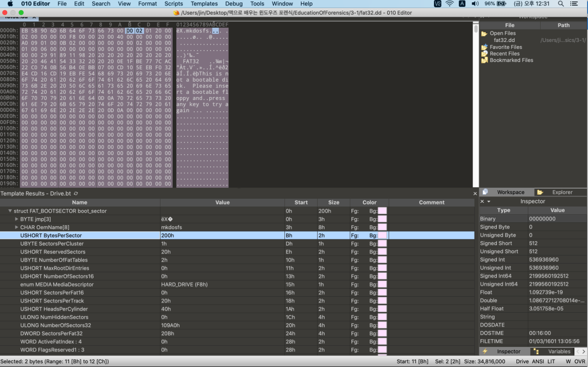Click the Bookmarked Files folder icon

(484, 60)
